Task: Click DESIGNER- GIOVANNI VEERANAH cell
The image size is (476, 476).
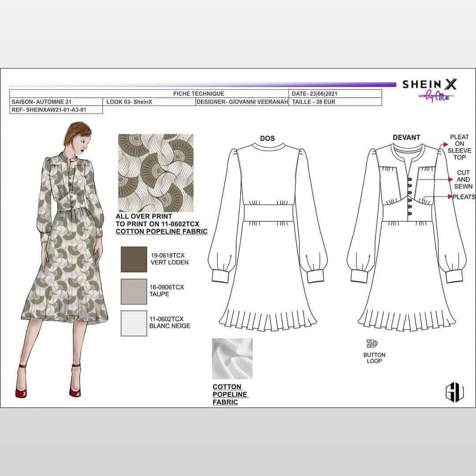Action: (242, 102)
